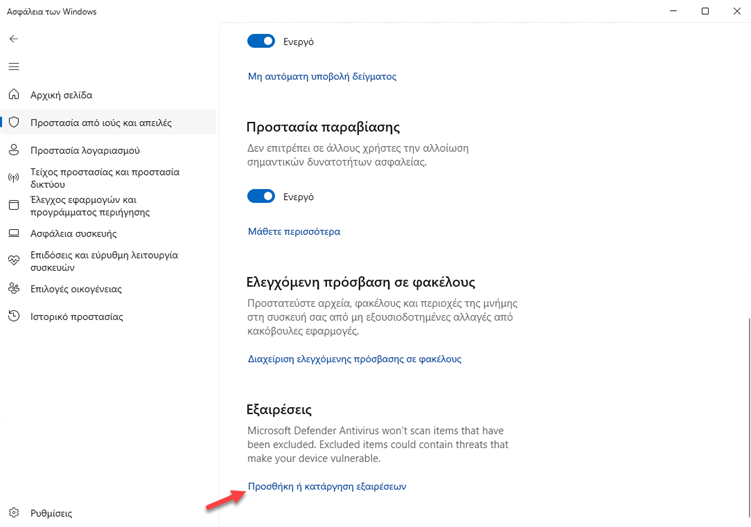The height and width of the screenshot is (527, 751).
Task: Click the back arrow icon
Action: point(14,39)
